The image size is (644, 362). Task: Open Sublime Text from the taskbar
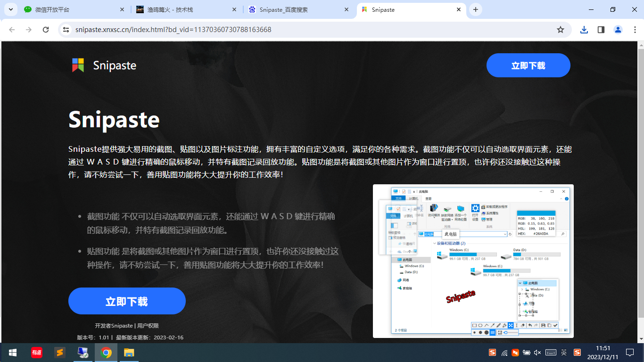pos(59,353)
